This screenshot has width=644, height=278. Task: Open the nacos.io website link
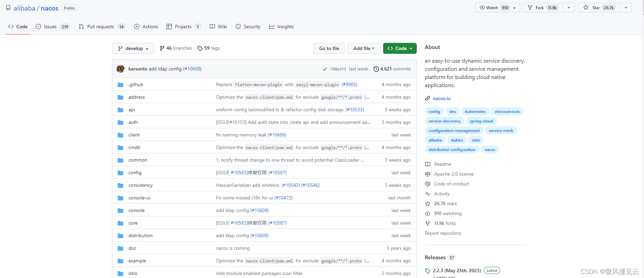(442, 99)
